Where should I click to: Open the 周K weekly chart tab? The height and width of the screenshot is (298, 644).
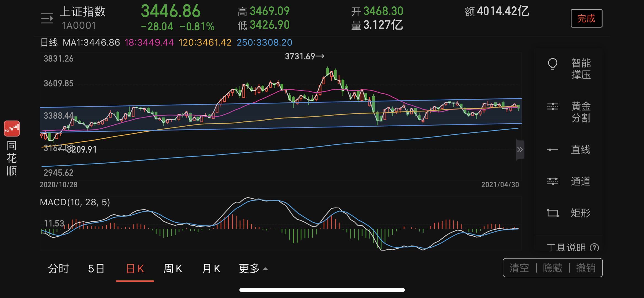[173, 268]
